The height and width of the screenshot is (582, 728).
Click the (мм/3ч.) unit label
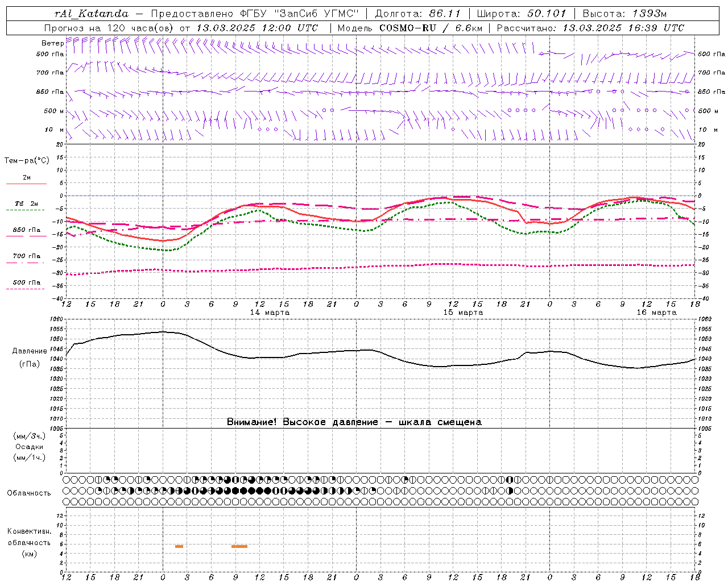pyautogui.click(x=30, y=436)
